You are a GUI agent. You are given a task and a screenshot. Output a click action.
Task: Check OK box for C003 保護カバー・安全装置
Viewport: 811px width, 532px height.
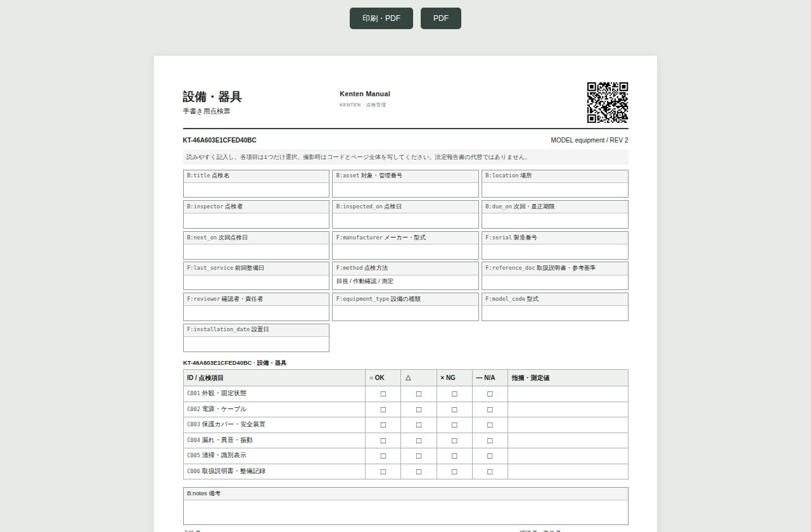[x=383, y=425]
